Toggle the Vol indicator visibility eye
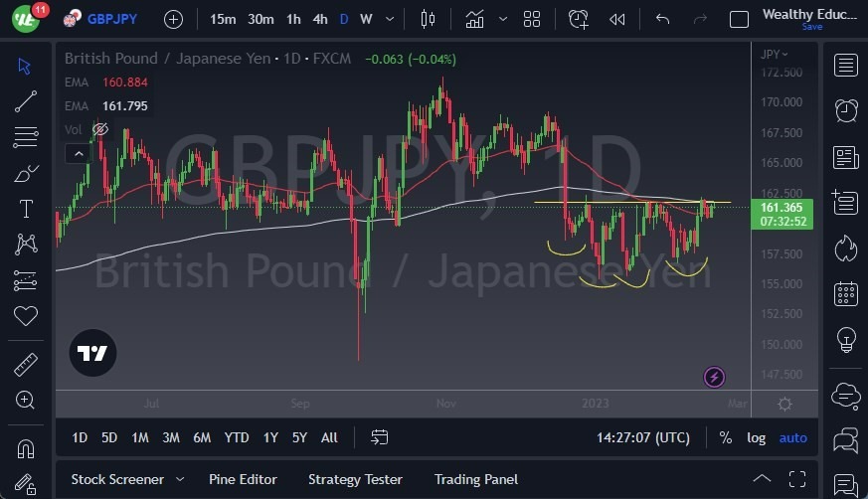The height and width of the screenshot is (499, 868). [x=100, y=129]
